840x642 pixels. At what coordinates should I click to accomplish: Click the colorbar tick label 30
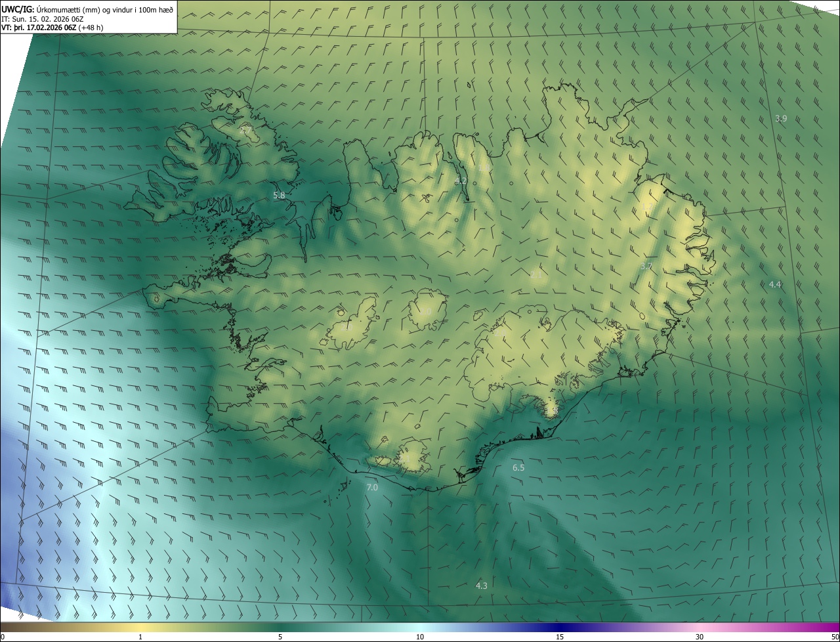(700, 637)
